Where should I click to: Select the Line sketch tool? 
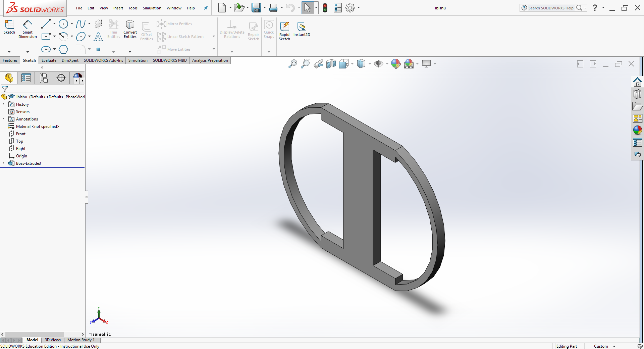point(46,24)
